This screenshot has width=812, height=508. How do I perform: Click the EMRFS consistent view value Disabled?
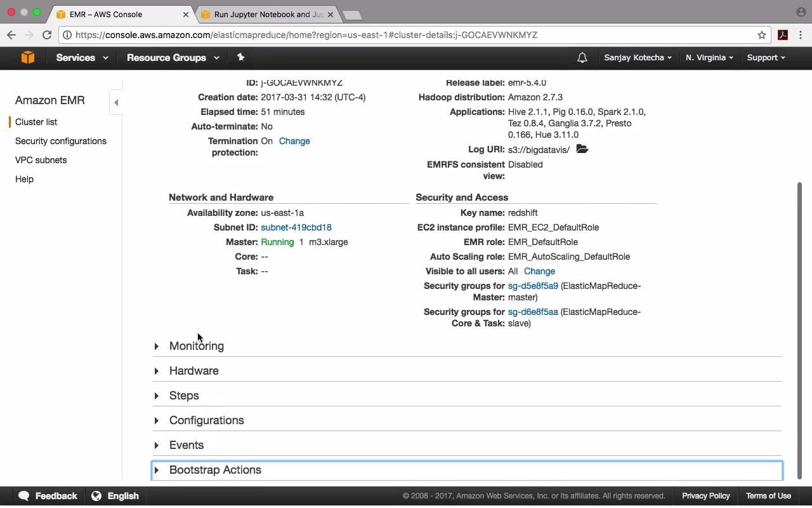click(525, 164)
